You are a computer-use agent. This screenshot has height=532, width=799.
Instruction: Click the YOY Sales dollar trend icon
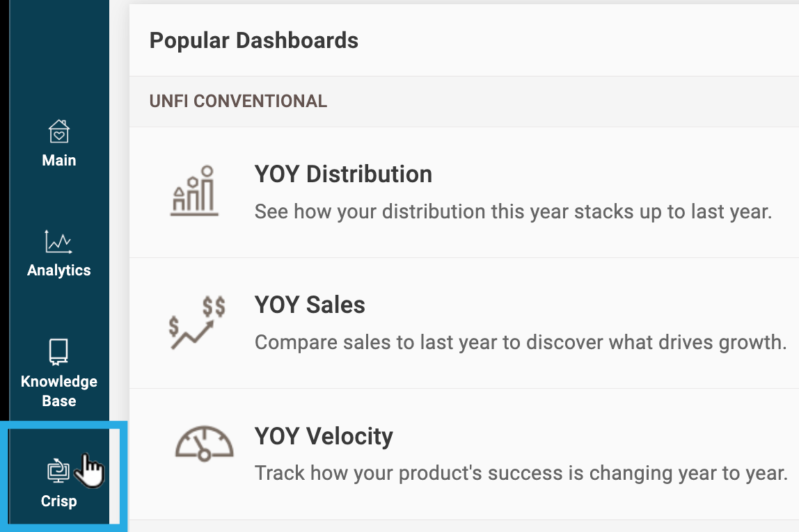pos(197,322)
